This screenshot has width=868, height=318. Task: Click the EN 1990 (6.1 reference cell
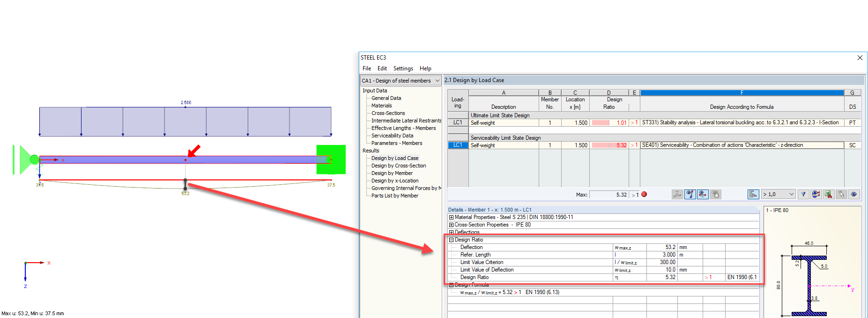coord(742,277)
